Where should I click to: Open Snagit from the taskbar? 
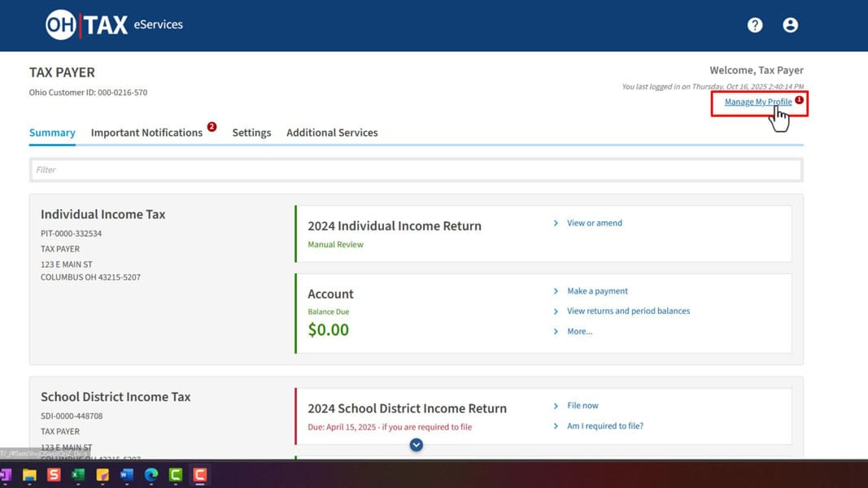[x=54, y=475]
